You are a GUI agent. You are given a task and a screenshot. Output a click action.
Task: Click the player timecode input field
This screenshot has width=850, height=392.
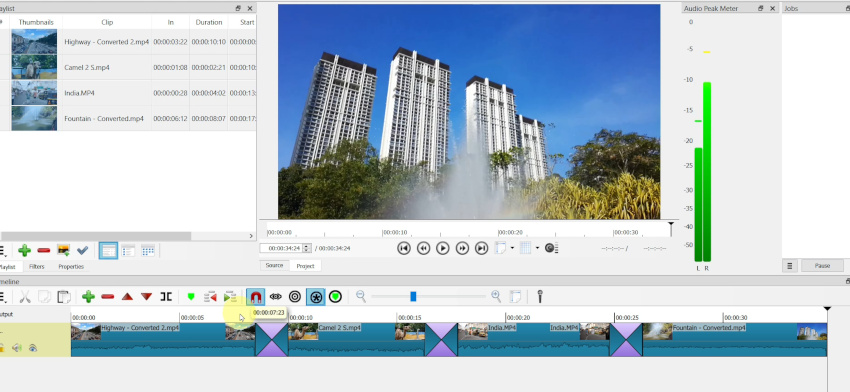tap(281, 248)
